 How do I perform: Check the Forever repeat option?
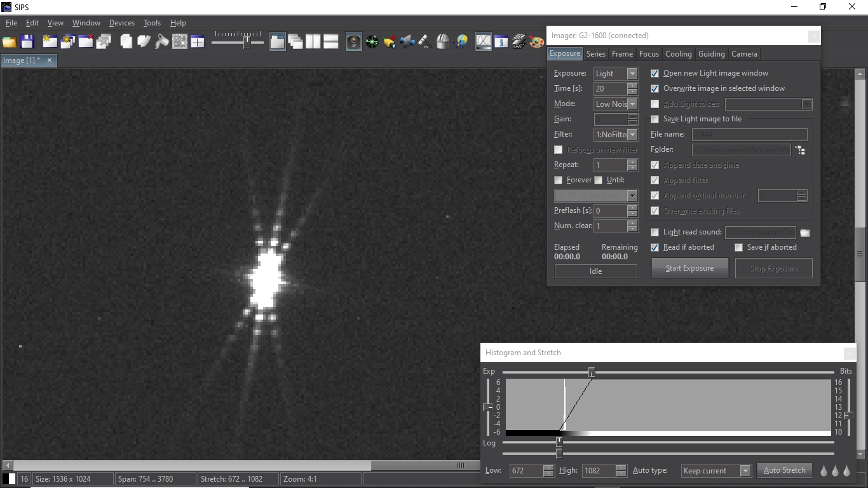[558, 180]
